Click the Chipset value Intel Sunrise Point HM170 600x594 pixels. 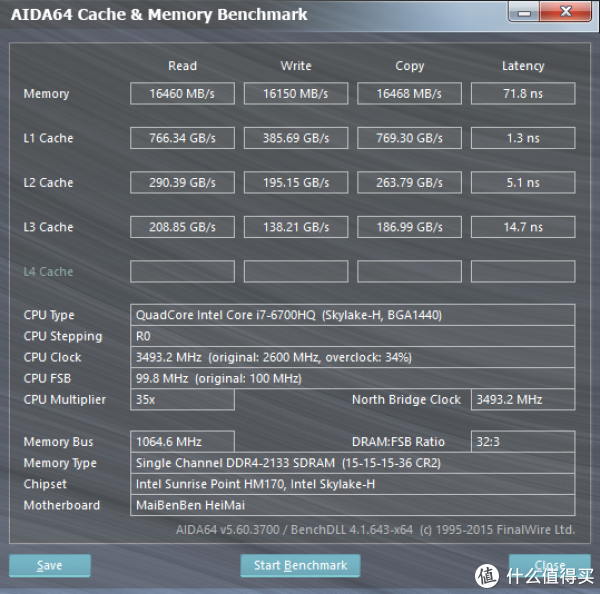click(x=352, y=484)
